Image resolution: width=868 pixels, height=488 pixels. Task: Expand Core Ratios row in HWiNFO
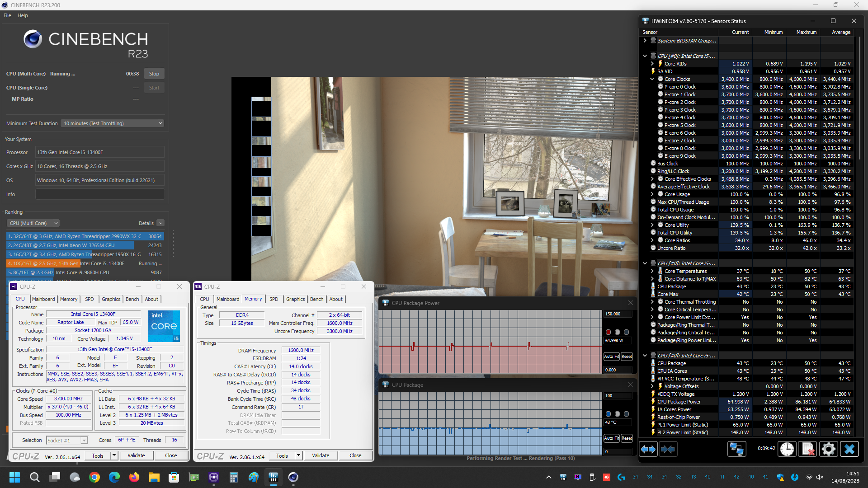point(652,240)
